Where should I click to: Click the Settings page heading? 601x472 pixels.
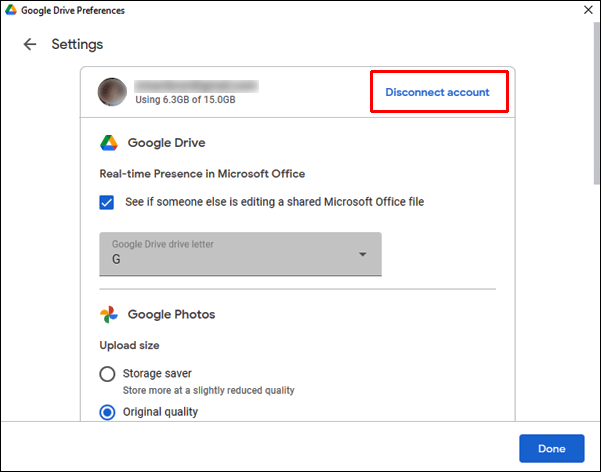coord(77,44)
